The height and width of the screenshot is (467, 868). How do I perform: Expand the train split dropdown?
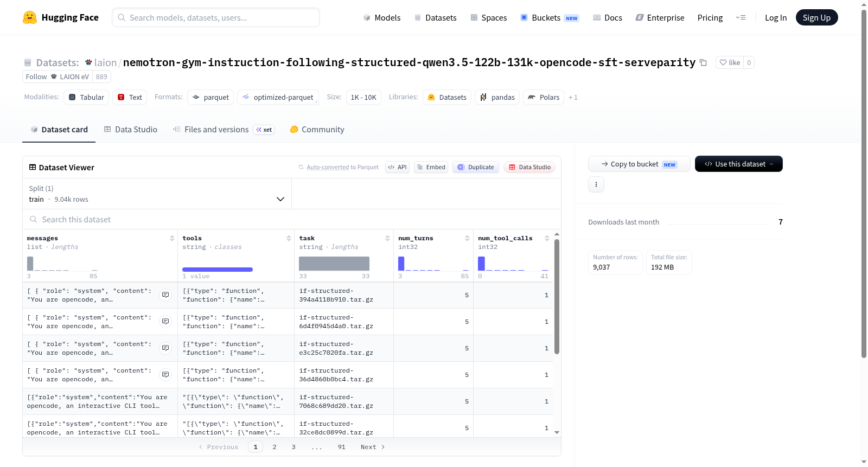(157, 194)
